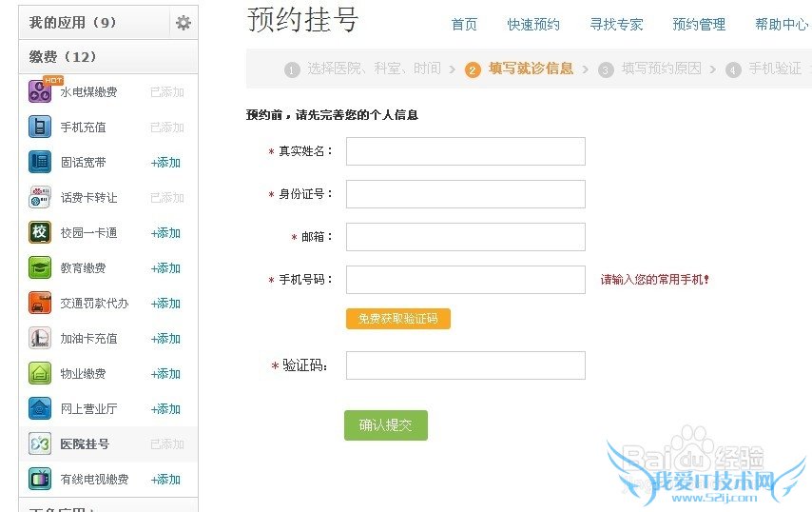Click the 教育缴费 icon
The width and height of the screenshot is (812, 512).
coord(40,267)
